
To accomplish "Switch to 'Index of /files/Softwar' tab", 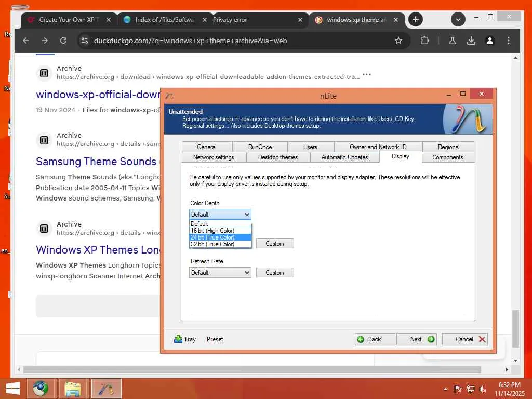I will (x=165, y=20).
